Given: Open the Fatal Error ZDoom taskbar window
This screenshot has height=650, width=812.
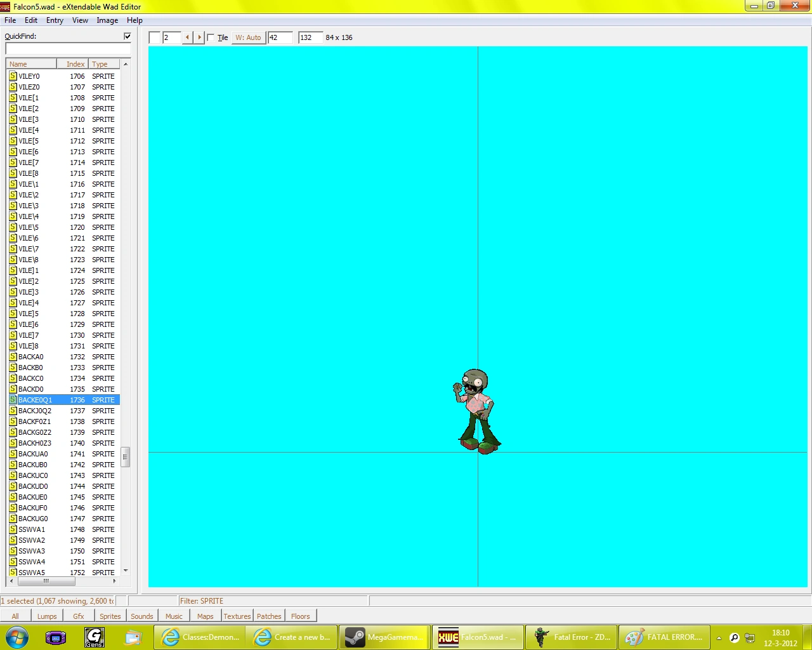Looking at the screenshot, I should 572,637.
